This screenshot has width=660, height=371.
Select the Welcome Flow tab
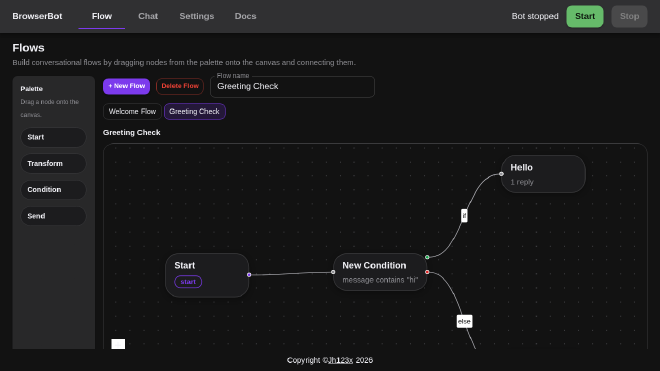pyautogui.click(x=132, y=112)
